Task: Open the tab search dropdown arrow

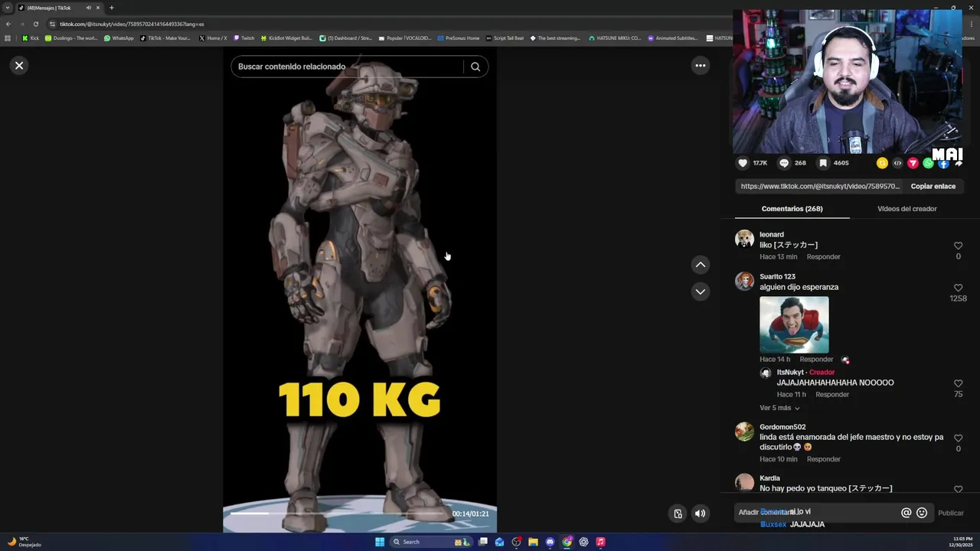Action: (x=8, y=8)
